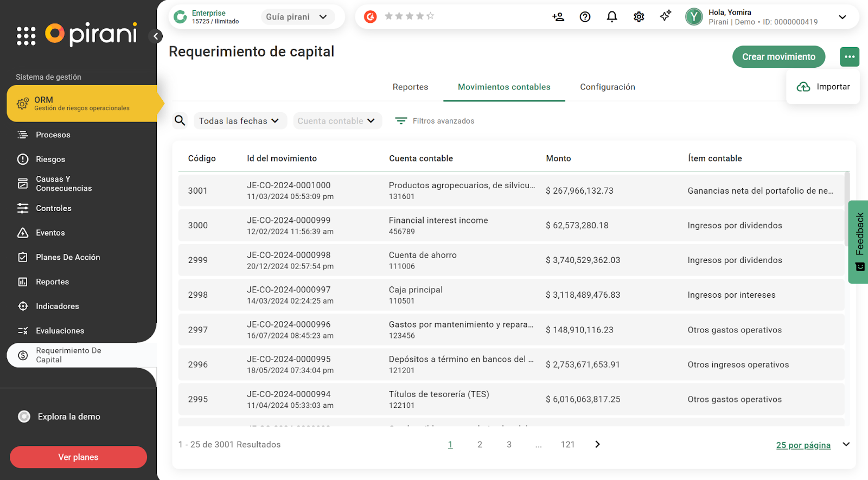
Task: Switch to the Configuración tab
Action: click(x=607, y=87)
